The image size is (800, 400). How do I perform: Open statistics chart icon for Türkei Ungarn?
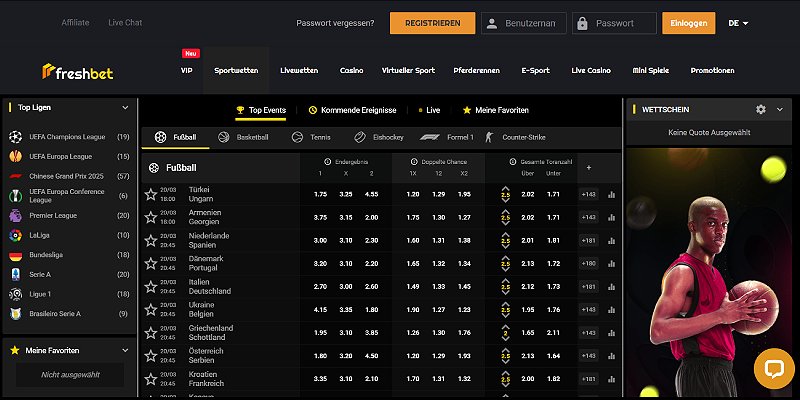(x=611, y=195)
